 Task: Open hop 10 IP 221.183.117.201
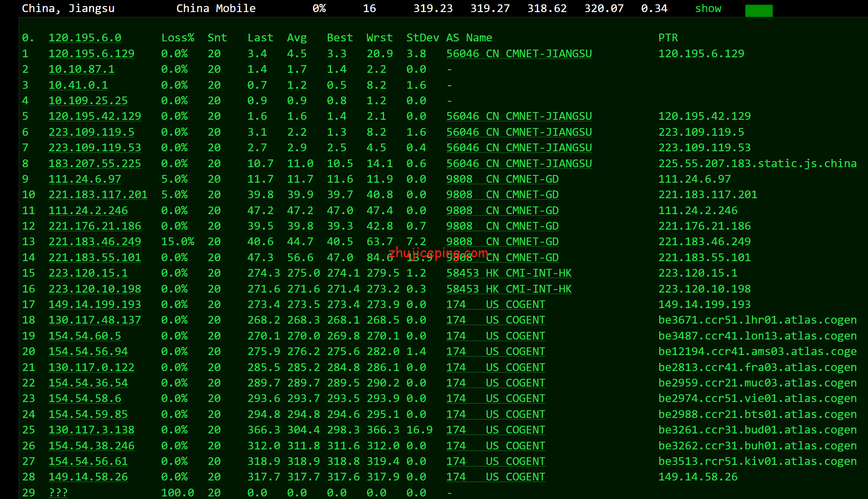pos(98,194)
